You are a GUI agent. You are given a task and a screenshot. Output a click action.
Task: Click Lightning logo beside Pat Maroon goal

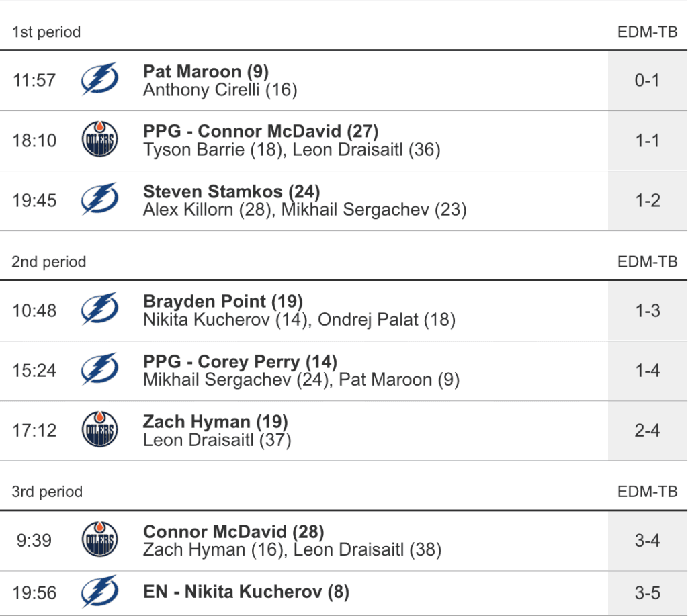[99, 79]
